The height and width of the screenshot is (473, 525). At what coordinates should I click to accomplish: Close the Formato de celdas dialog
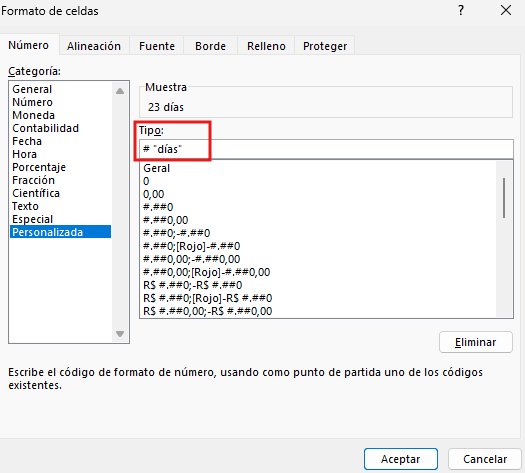[506, 10]
